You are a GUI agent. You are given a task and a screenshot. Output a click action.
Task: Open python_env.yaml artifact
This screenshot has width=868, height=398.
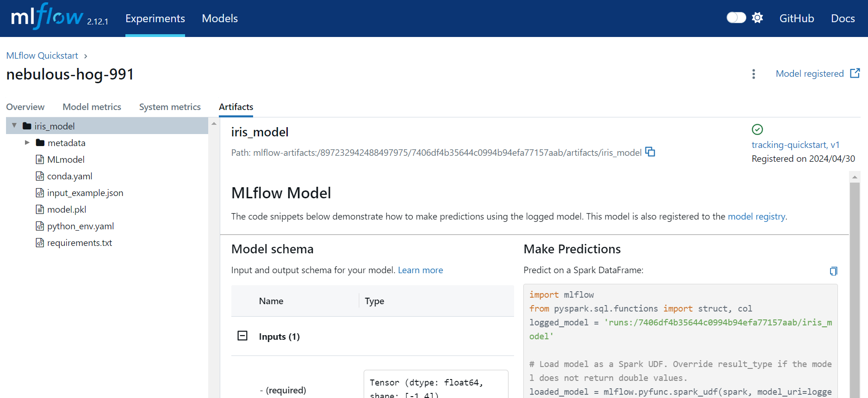tap(81, 226)
